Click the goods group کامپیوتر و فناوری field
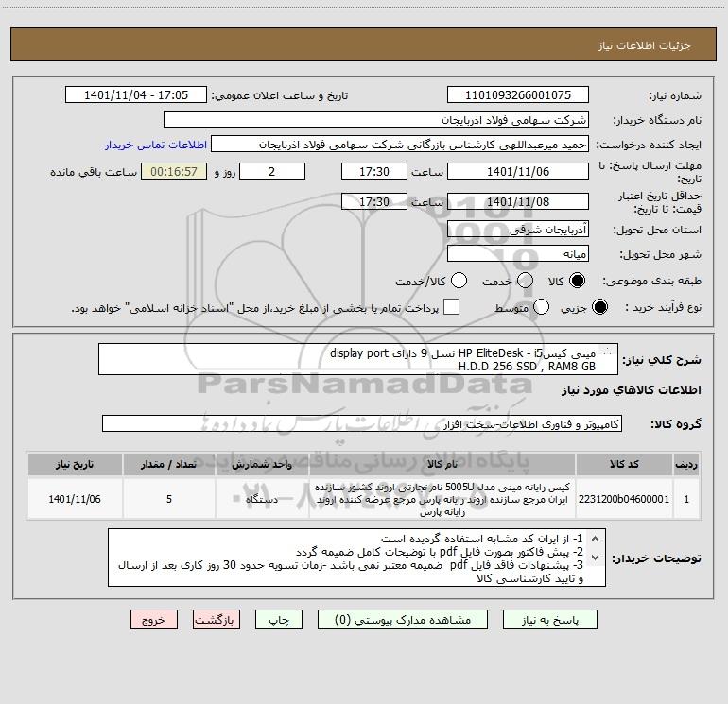Image resolution: width=728 pixels, height=704 pixels. [x=362, y=423]
